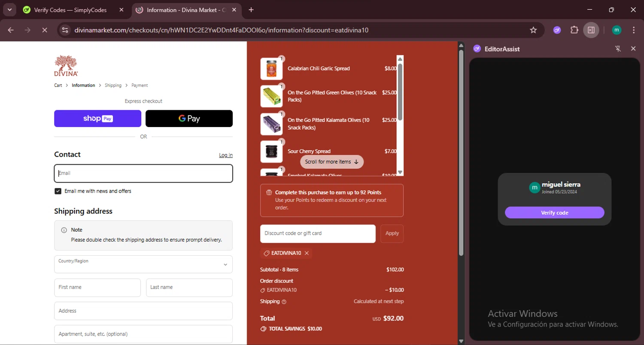The height and width of the screenshot is (345, 644).
Task: Click the Apartment, suite optional field
Action: (143, 334)
